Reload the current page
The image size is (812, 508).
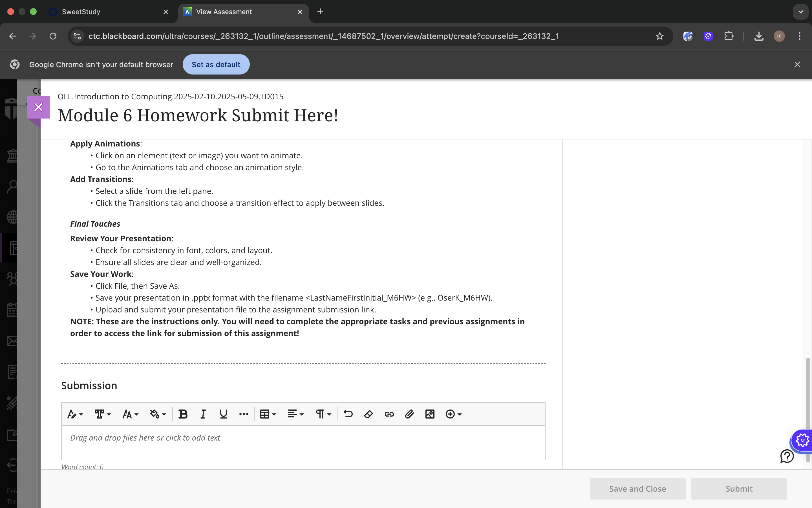click(x=53, y=36)
